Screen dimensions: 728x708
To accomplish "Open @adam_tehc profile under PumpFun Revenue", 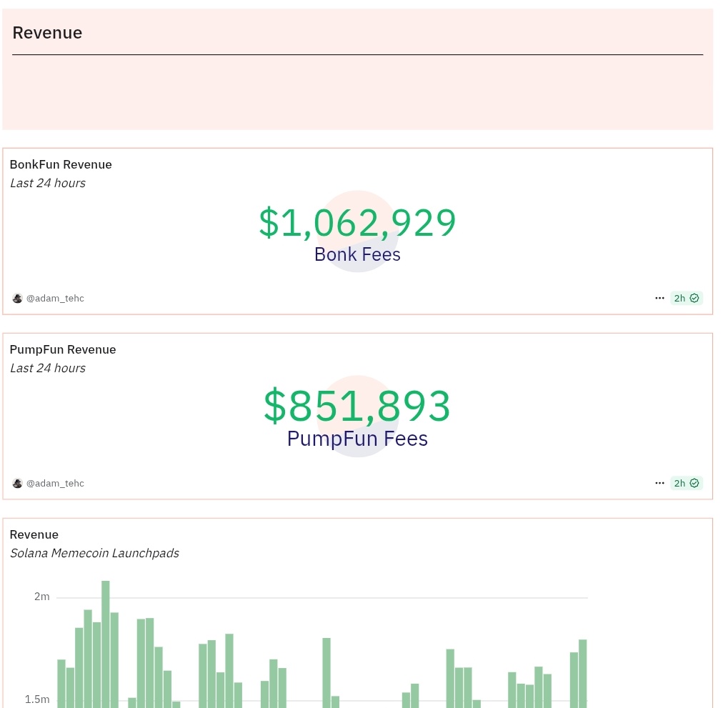I will (x=55, y=483).
